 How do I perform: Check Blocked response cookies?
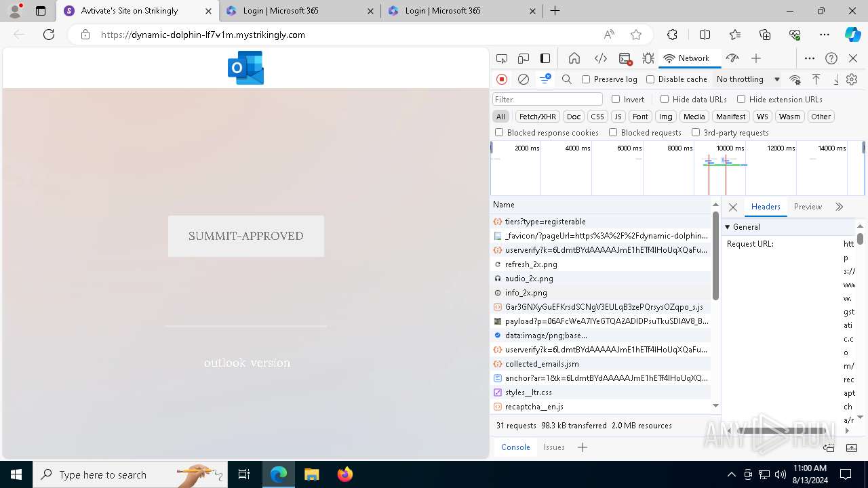point(499,132)
